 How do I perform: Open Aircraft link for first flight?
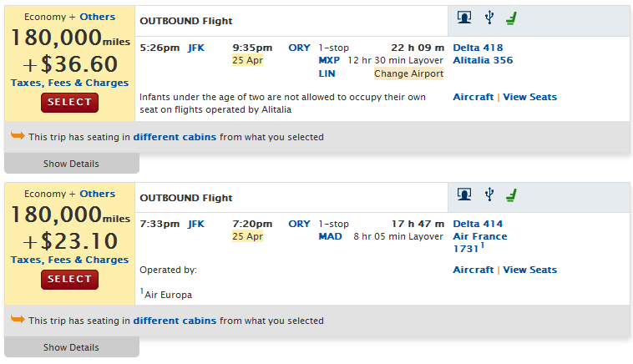[x=473, y=97]
